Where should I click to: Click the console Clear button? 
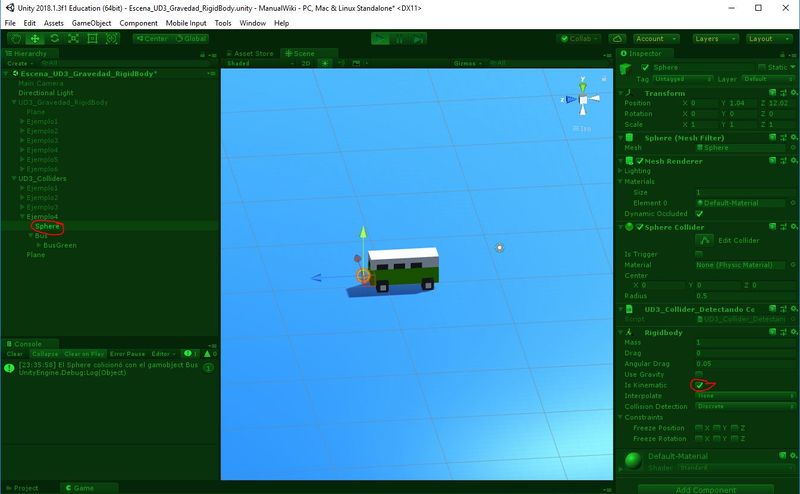click(15, 354)
